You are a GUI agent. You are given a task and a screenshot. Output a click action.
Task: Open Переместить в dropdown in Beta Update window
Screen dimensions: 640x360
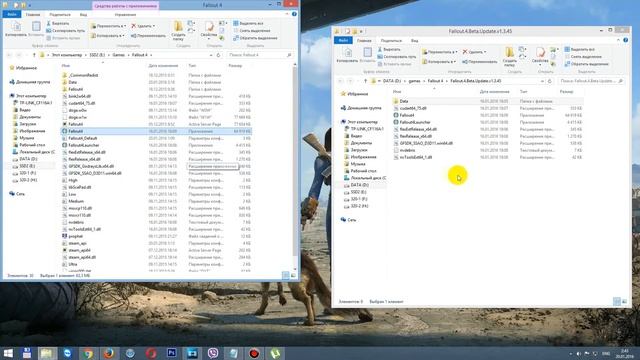439,52
